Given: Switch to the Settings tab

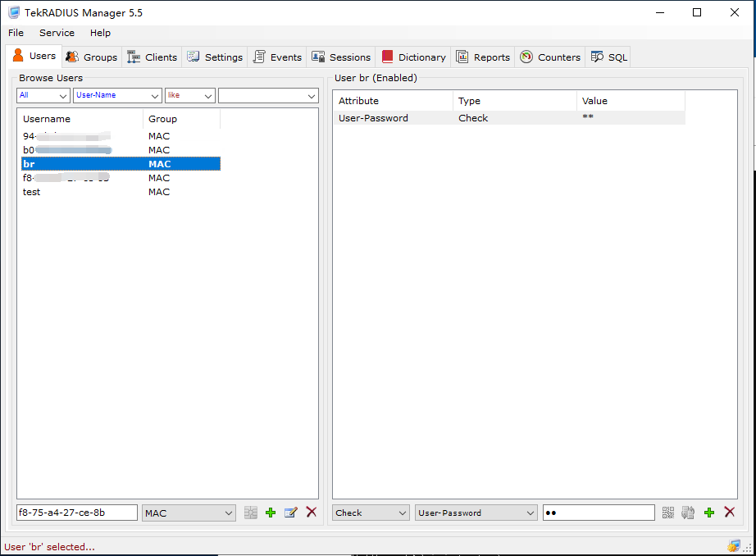Looking at the screenshot, I should pyautogui.click(x=215, y=57).
